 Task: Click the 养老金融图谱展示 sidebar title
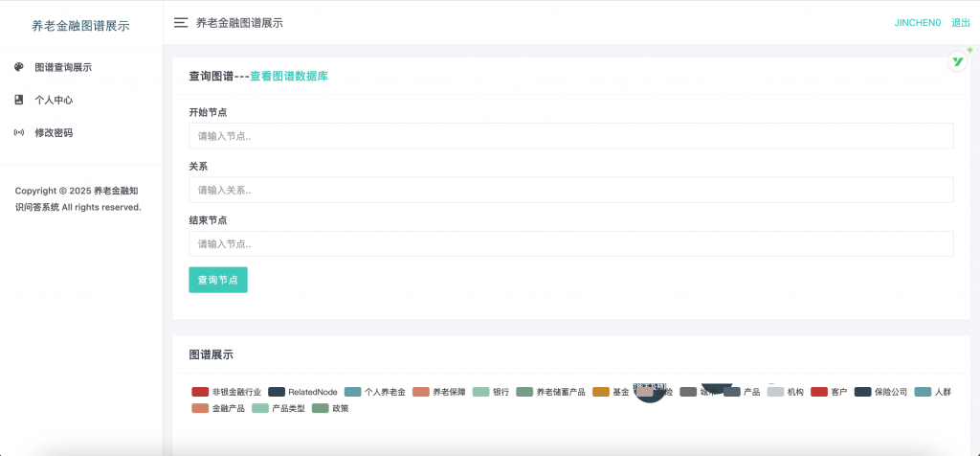point(80,26)
